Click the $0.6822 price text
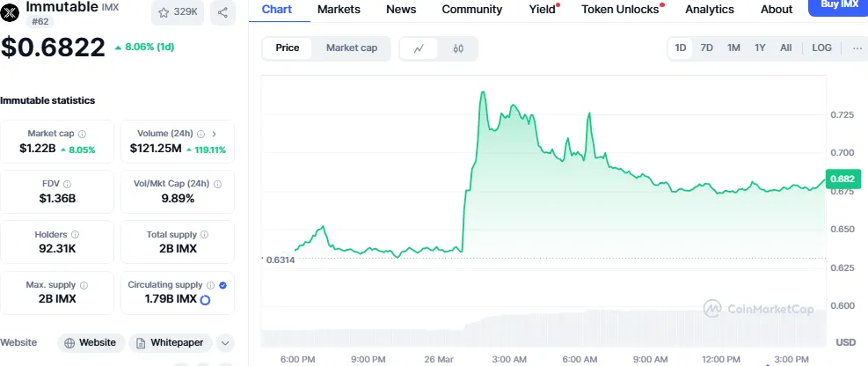 [x=53, y=47]
